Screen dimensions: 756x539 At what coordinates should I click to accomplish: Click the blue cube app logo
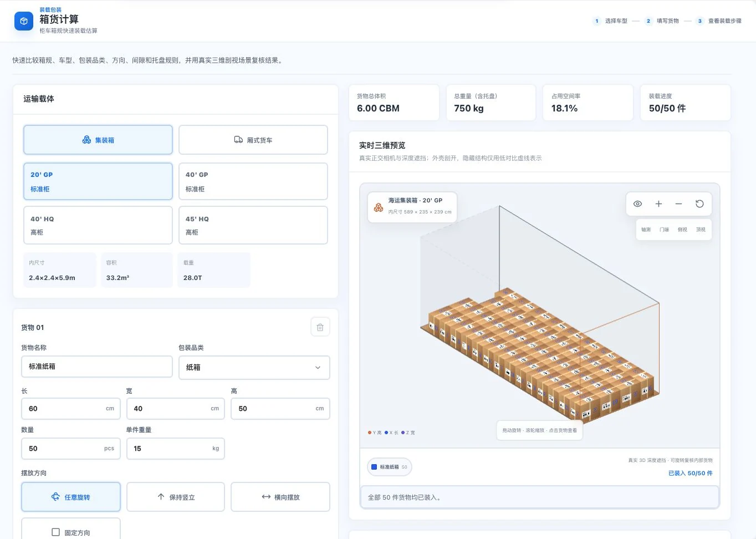23,21
